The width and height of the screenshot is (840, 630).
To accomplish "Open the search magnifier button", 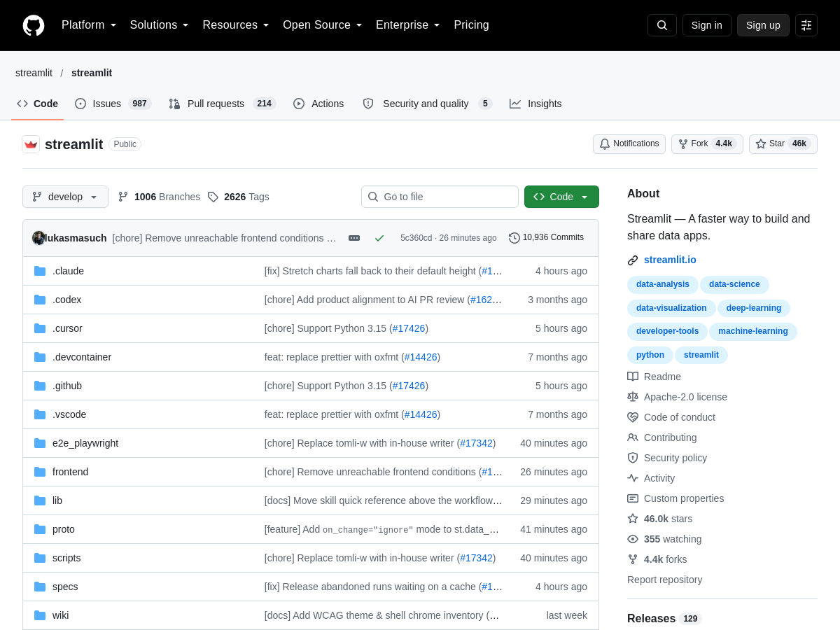I will 662,25.
